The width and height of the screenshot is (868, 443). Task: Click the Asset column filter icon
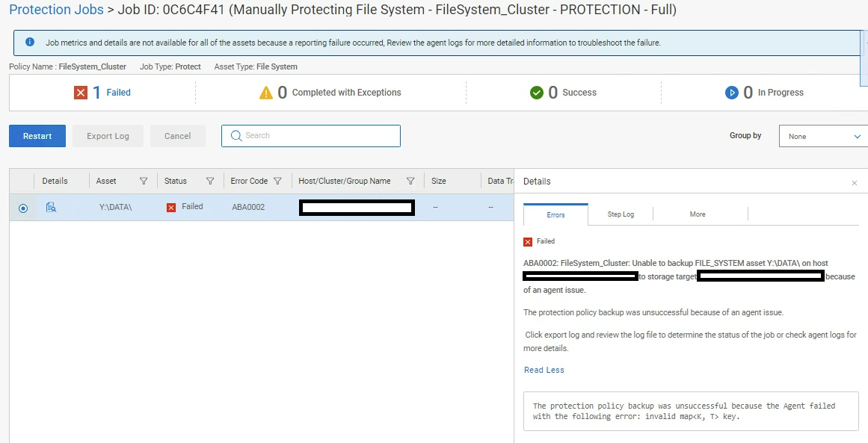pyautogui.click(x=144, y=181)
